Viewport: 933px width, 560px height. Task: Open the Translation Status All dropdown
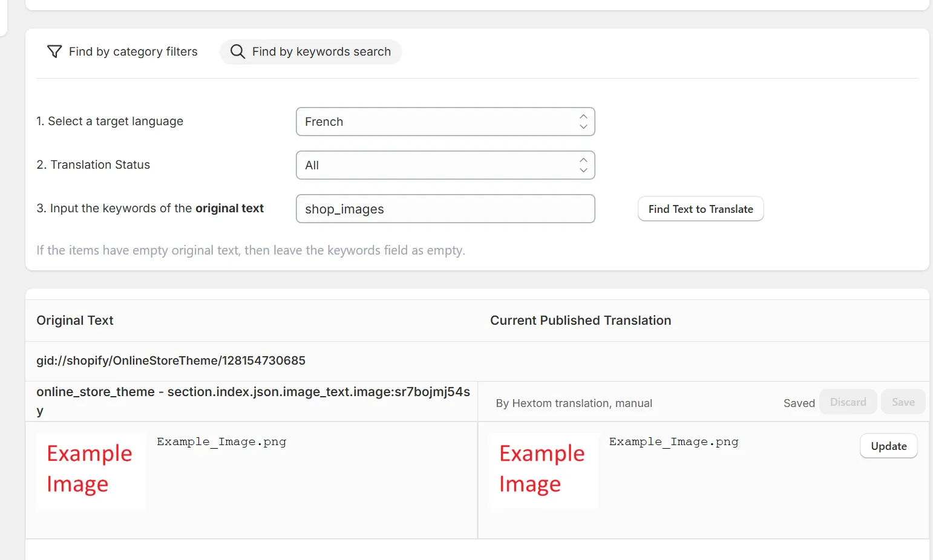[445, 165]
